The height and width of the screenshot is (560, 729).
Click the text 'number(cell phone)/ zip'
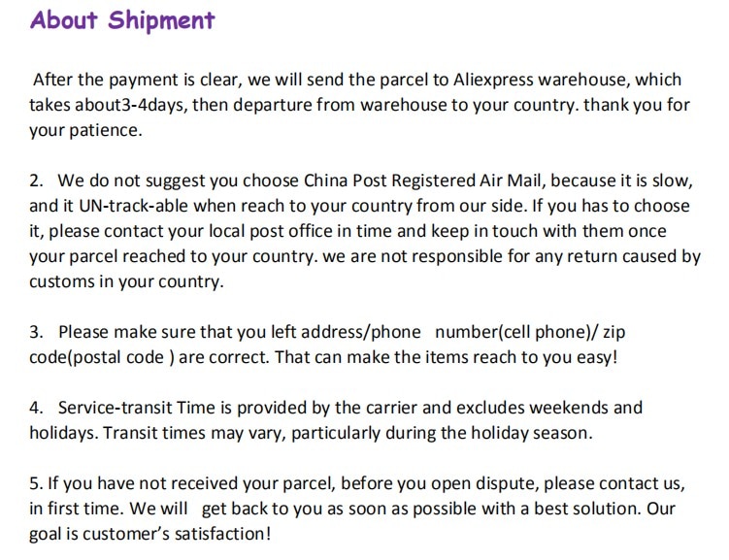[530, 332]
